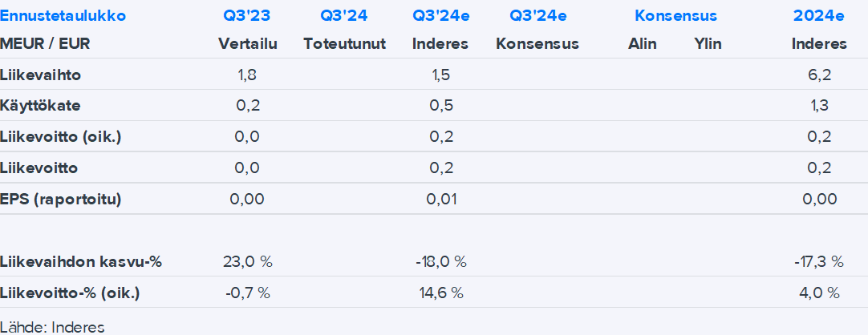Select the Liikevaihto row label
This screenshot has width=868, height=335.
click(x=41, y=75)
